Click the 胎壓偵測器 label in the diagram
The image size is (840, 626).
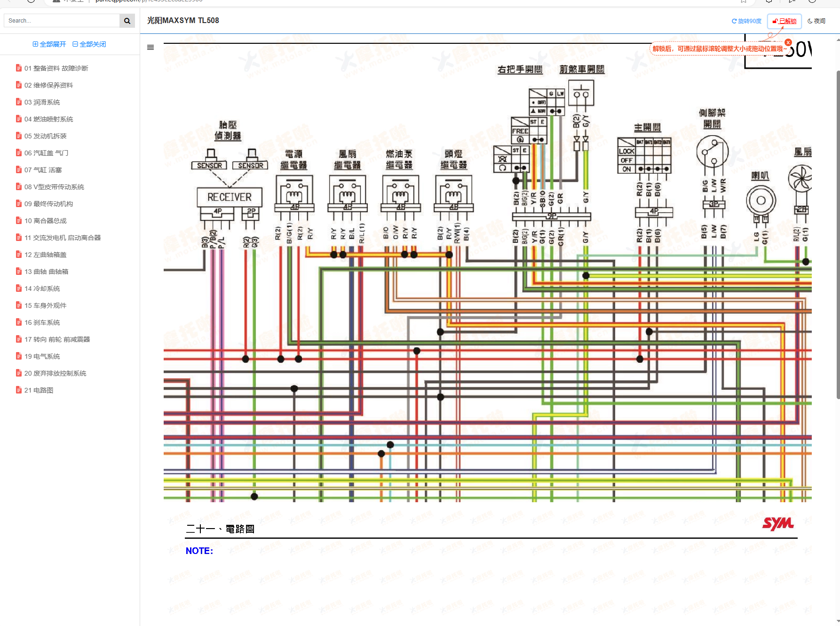(x=228, y=130)
